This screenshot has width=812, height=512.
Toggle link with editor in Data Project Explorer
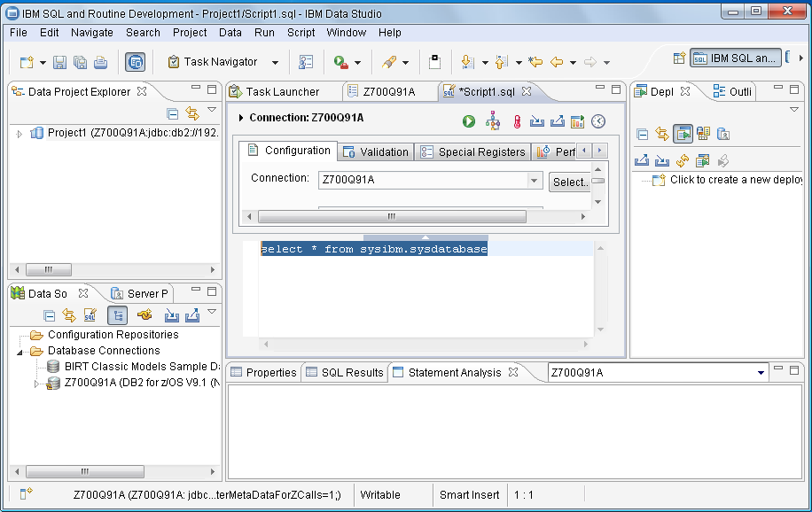pos(192,113)
